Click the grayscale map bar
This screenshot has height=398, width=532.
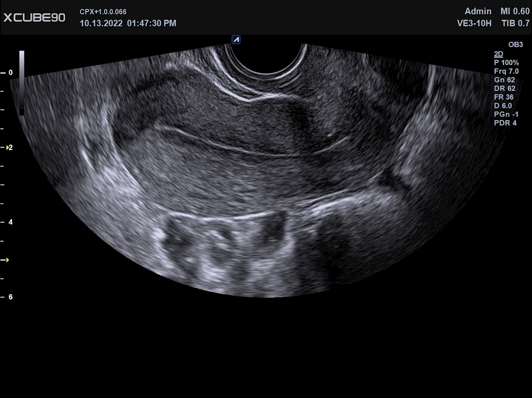coord(22,82)
